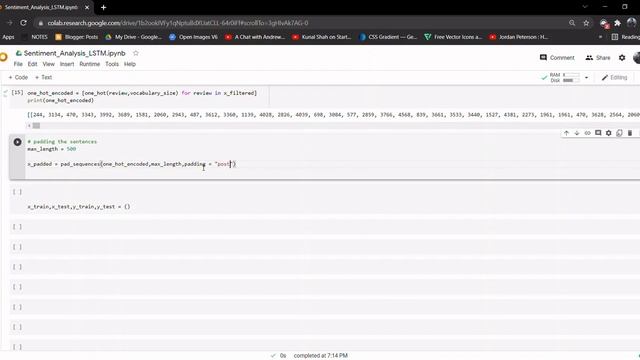Open Colab settings gear in header

(x=622, y=58)
